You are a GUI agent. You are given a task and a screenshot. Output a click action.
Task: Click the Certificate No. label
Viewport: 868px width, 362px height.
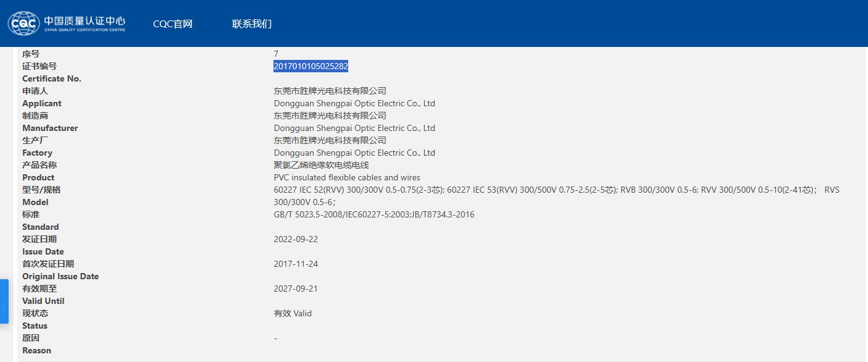pyautogui.click(x=52, y=78)
